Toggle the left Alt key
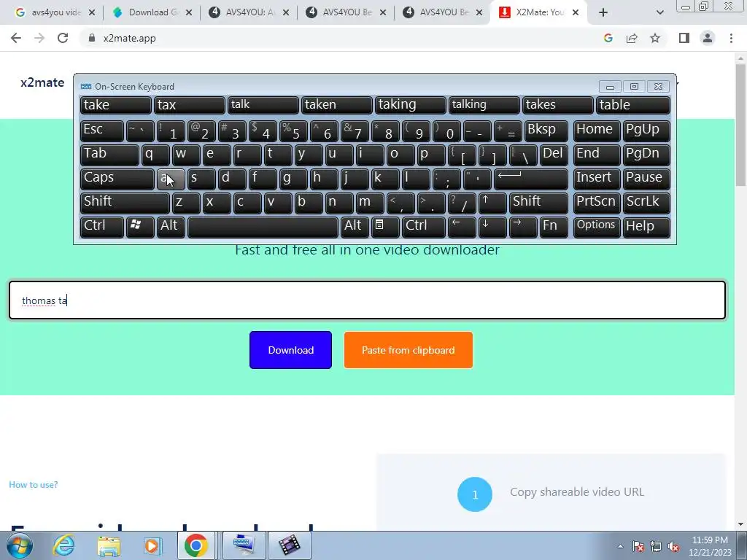 [x=171, y=227]
